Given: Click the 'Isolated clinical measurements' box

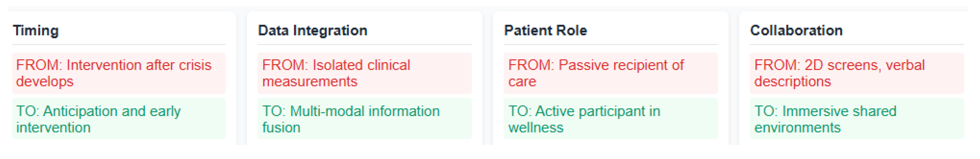Looking at the screenshot, I should click(364, 73).
